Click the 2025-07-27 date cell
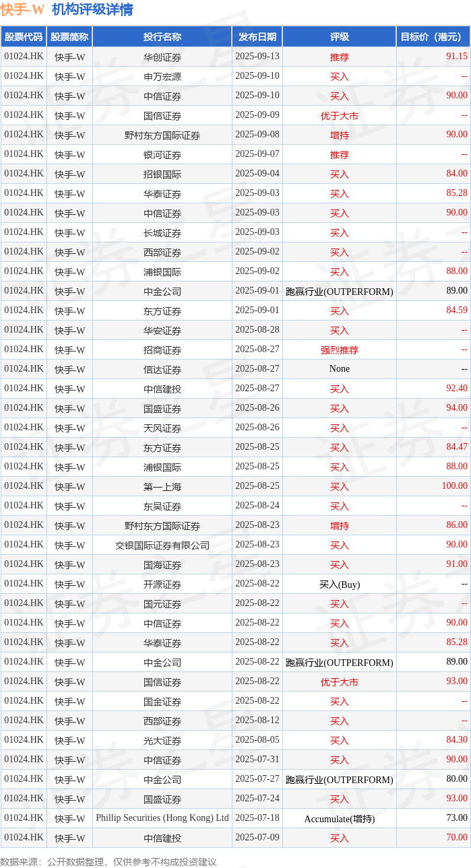The image size is (471, 868). 257,779
